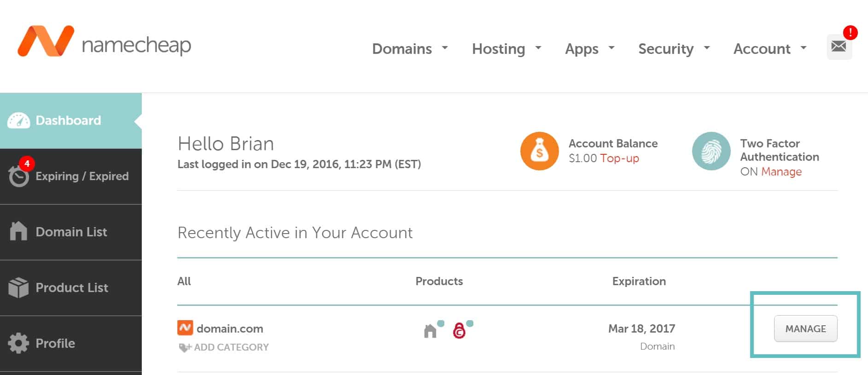Viewport: 868px width, 375px height.
Task: Expand the Hosting dropdown menu
Action: [x=506, y=48]
